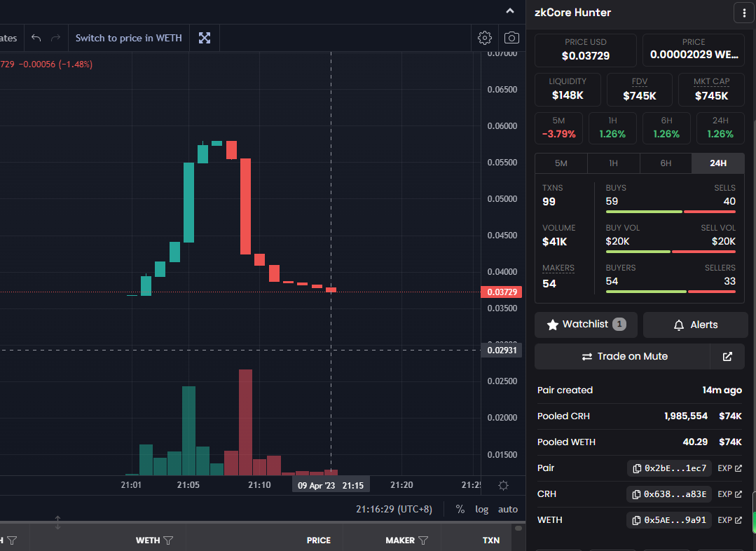Viewport: 756px width, 551px height.
Task: Enter fullscreen chart mode
Action: pyautogui.click(x=205, y=38)
